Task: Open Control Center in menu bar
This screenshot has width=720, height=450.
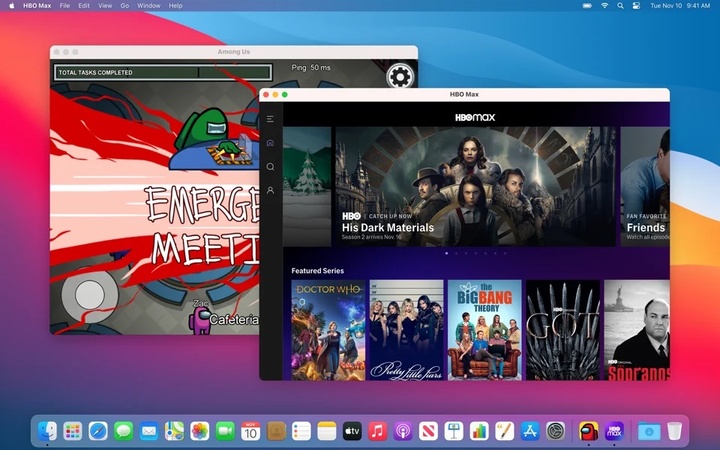Action: tap(636, 6)
